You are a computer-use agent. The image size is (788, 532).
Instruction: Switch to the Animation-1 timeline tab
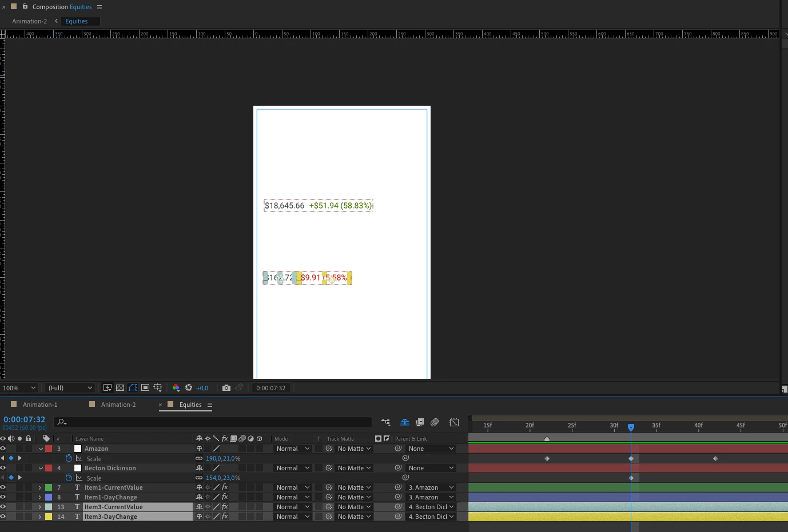click(40, 405)
